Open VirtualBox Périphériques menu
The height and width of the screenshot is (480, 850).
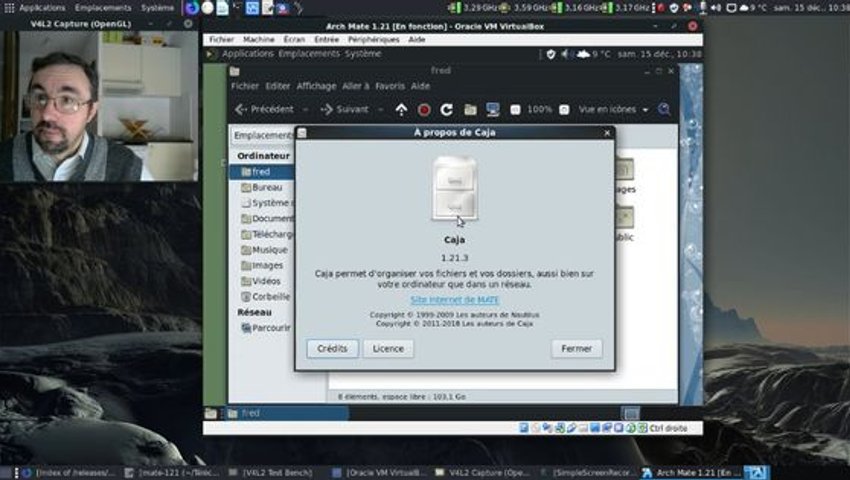pyautogui.click(x=374, y=40)
